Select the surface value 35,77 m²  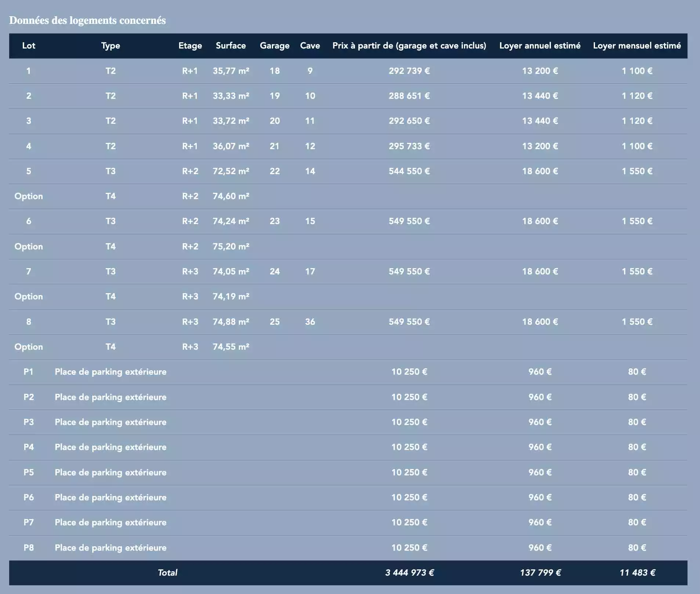231,71
